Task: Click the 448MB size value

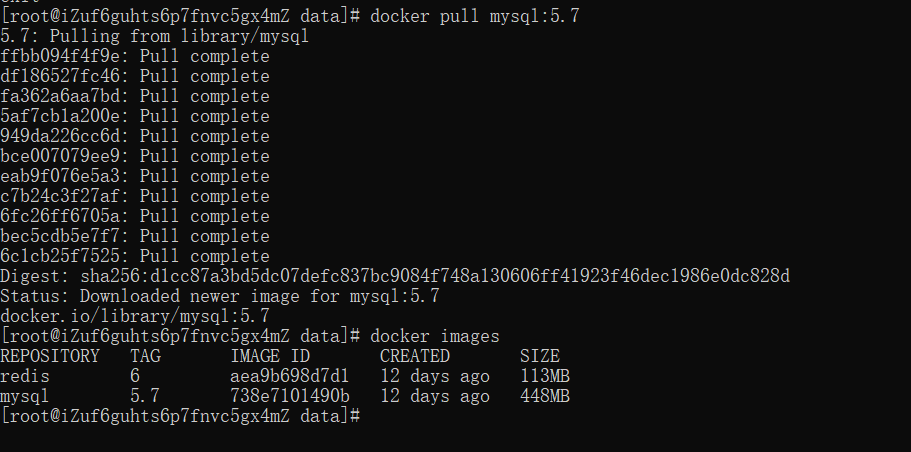Action: point(545,397)
